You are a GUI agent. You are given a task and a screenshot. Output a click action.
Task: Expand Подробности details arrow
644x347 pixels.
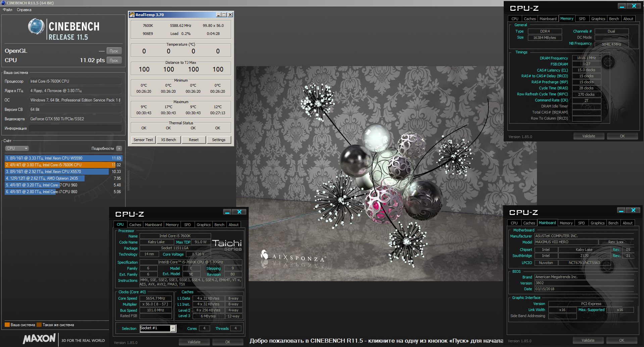pyautogui.click(x=119, y=148)
